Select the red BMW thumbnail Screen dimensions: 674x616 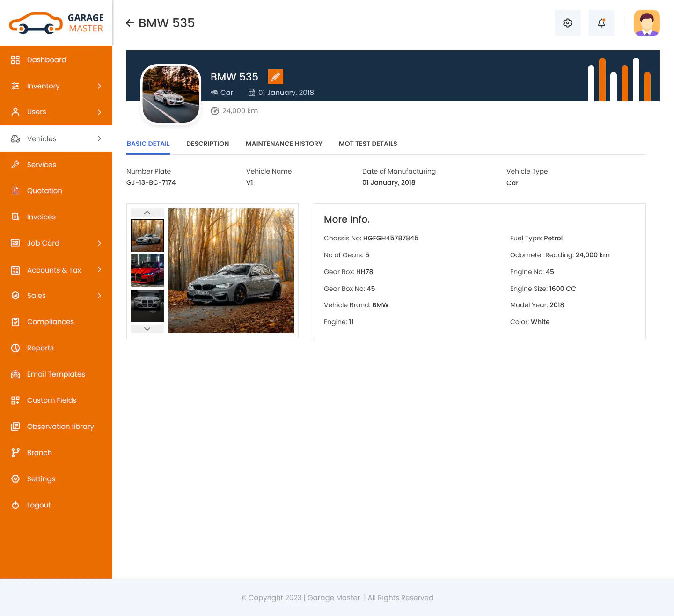(x=147, y=271)
